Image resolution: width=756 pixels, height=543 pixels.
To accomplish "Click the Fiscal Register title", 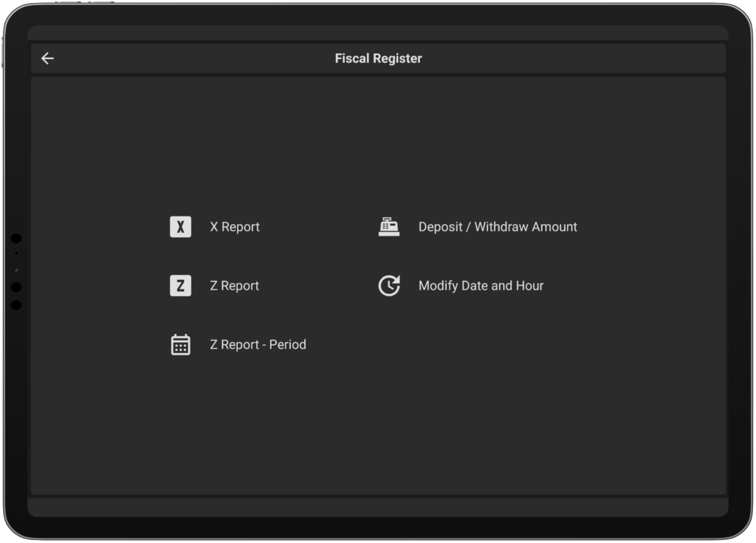I will [378, 58].
